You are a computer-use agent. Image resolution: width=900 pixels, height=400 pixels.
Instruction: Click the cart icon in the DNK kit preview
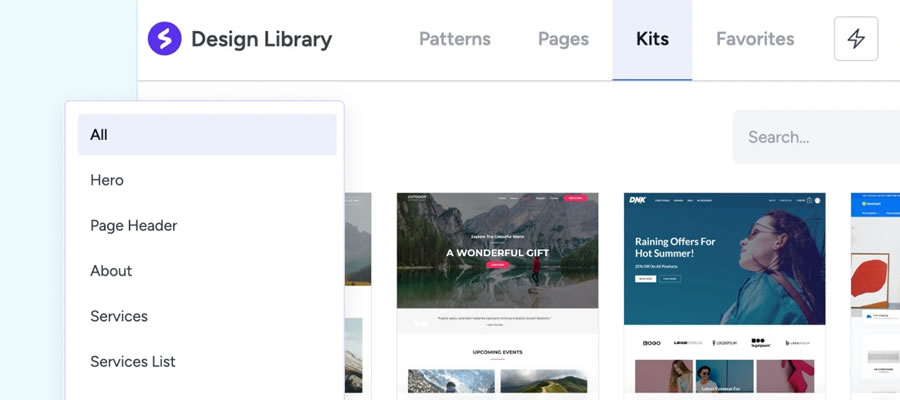pyautogui.click(x=808, y=200)
